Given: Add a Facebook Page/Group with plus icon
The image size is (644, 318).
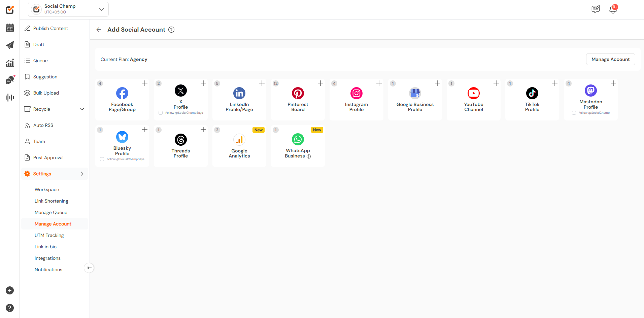Looking at the screenshot, I should click(x=145, y=83).
